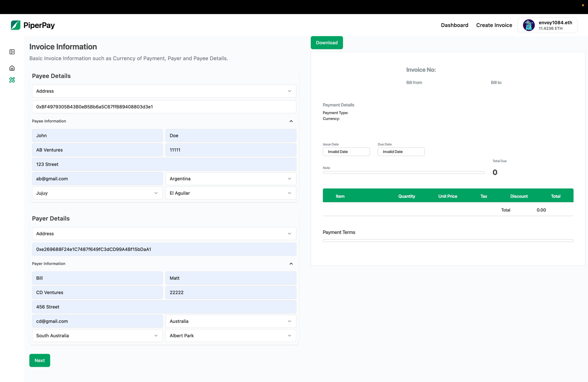Open the home icon in sidebar
The image size is (588, 382).
point(12,68)
